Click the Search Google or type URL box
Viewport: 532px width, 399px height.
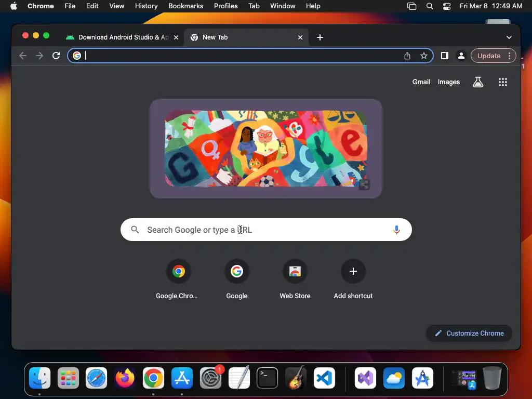click(x=266, y=230)
